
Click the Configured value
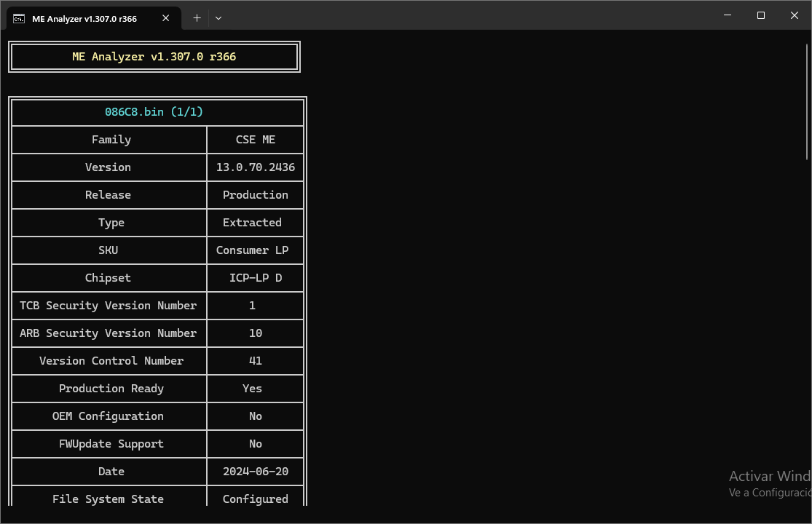tap(256, 499)
